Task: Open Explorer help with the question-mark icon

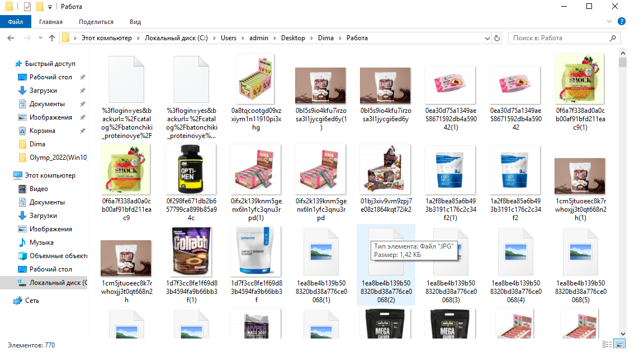Action: [622, 21]
